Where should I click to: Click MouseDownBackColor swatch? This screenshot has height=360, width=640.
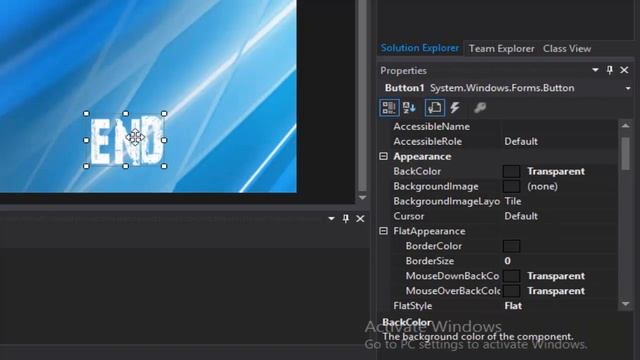pyautogui.click(x=511, y=276)
